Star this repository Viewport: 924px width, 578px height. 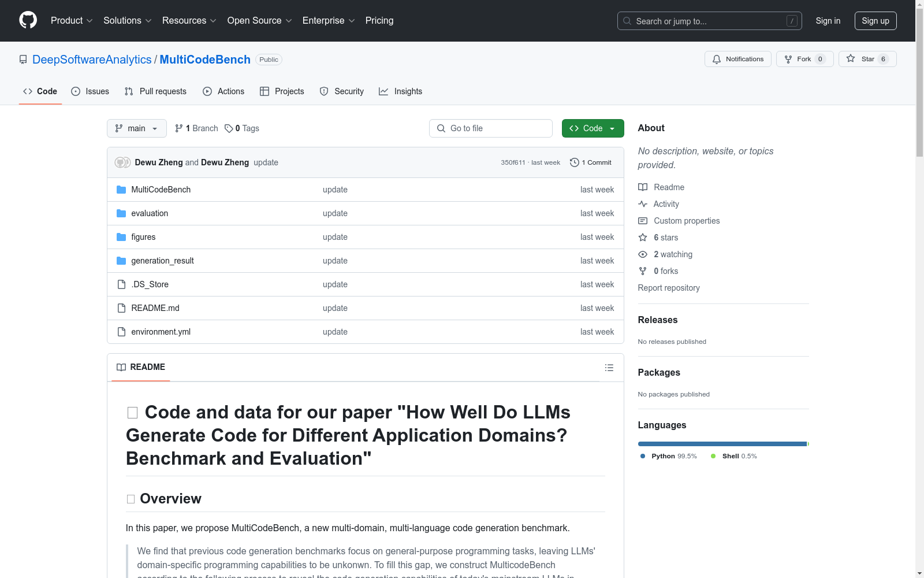click(x=867, y=59)
